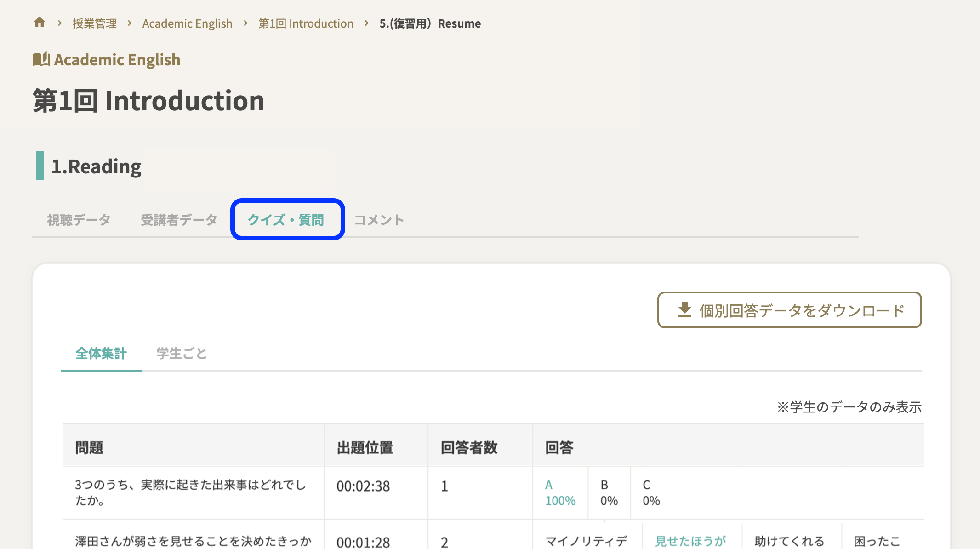Click the download arrow icon
Viewport: 980px width, 549px height.
pos(684,310)
